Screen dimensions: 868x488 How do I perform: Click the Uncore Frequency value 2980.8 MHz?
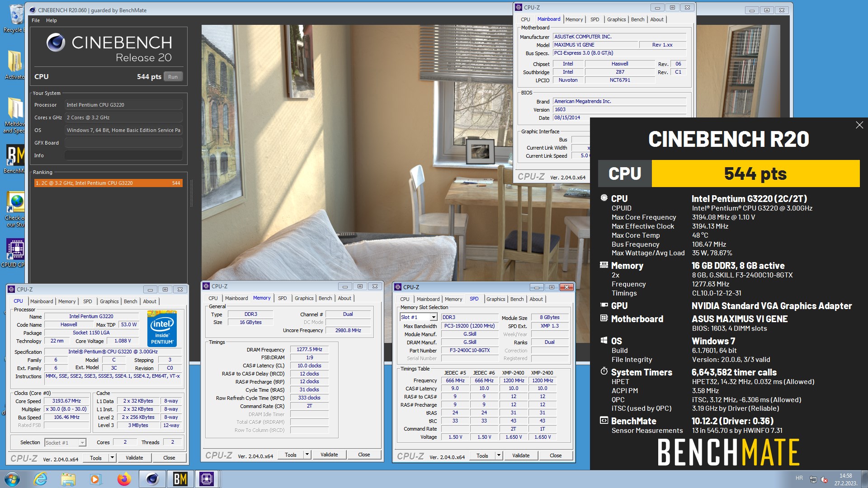tap(348, 330)
